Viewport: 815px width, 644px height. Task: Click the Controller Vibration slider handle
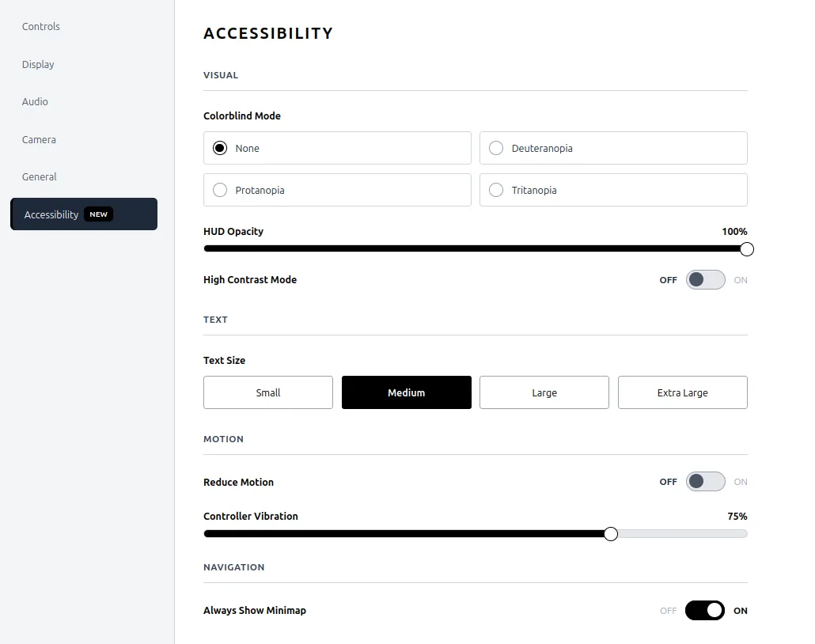click(x=611, y=534)
